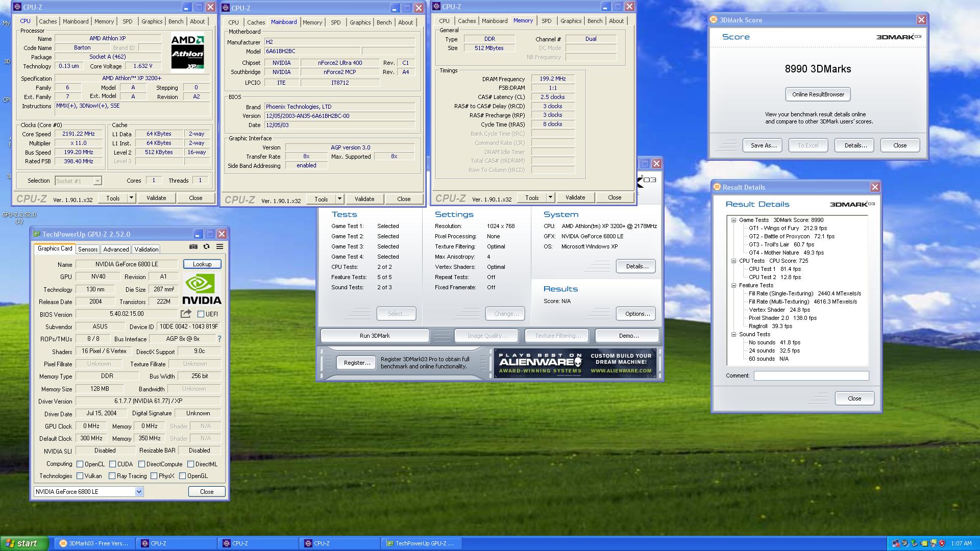Image resolution: width=980 pixels, height=551 pixels.
Task: Click the Windows security alert shield tray icon
Action: pyautogui.click(x=942, y=543)
